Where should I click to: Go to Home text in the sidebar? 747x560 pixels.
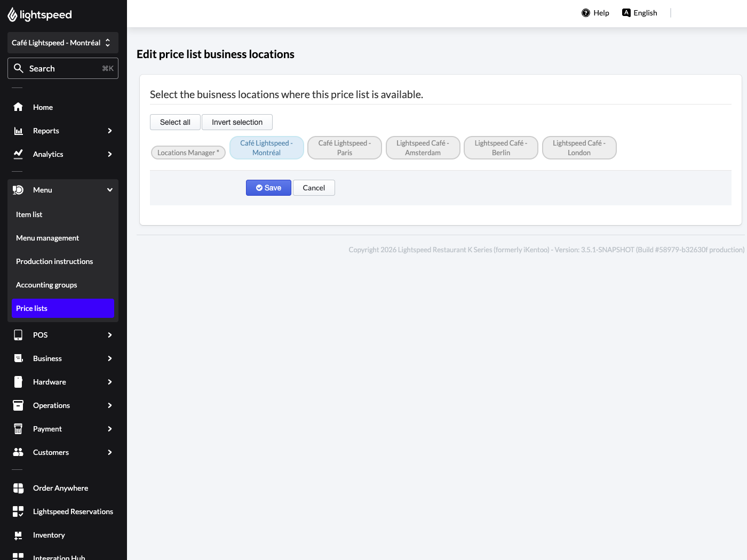pos(43,107)
